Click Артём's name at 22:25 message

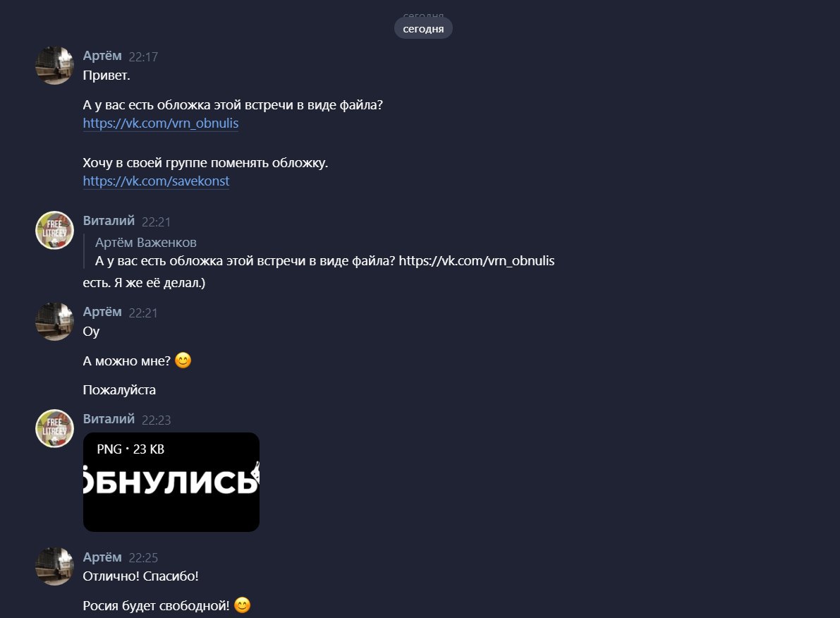tap(102, 557)
